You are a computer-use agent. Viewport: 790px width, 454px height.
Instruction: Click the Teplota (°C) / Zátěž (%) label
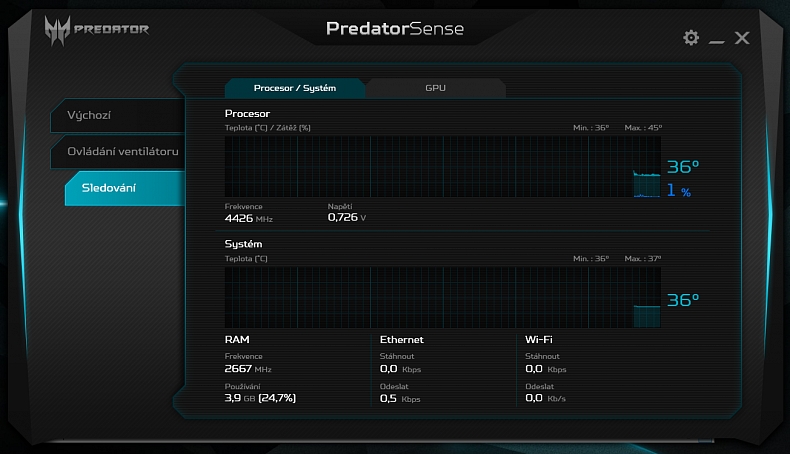pos(268,128)
